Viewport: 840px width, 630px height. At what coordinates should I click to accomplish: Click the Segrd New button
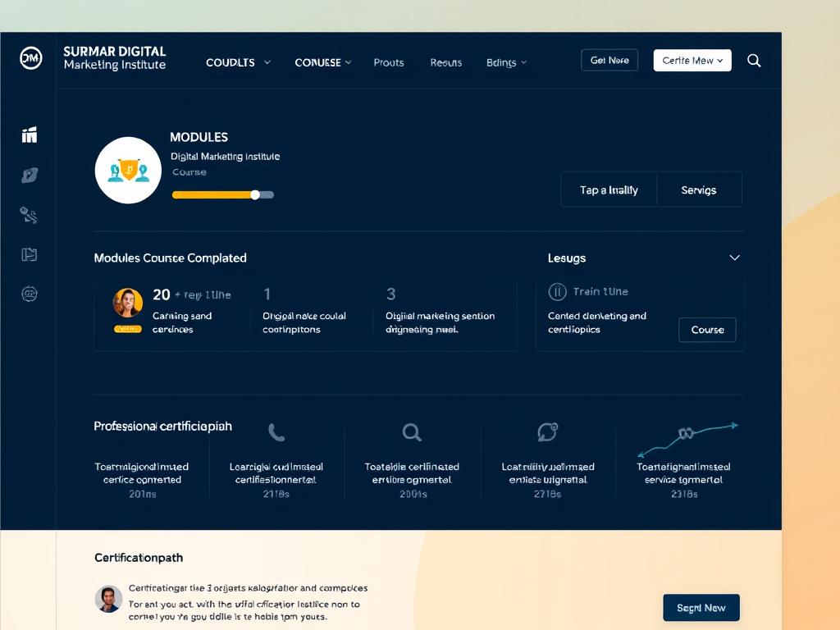coord(701,608)
